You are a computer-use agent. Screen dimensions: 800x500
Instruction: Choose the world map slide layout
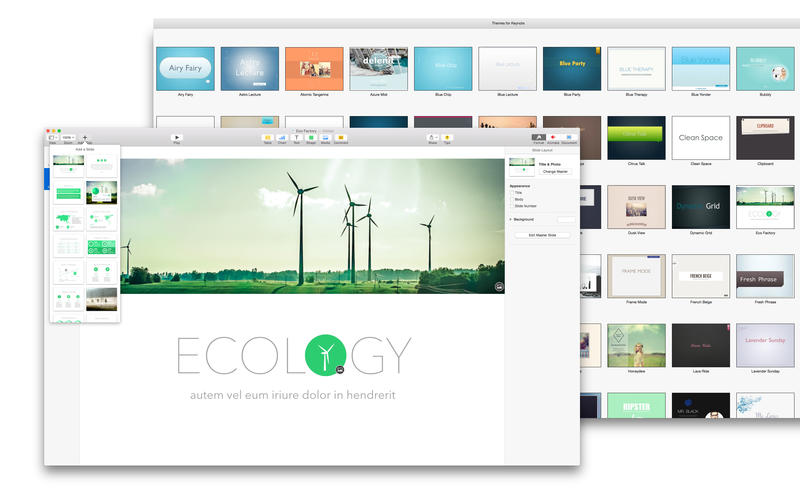pyautogui.click(x=68, y=220)
